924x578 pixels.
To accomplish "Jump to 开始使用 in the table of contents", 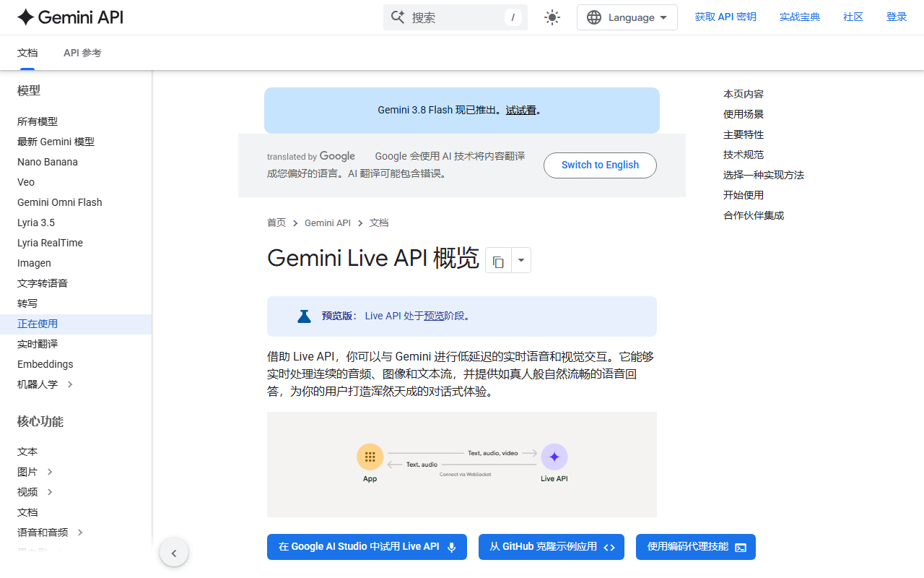I will click(x=744, y=195).
